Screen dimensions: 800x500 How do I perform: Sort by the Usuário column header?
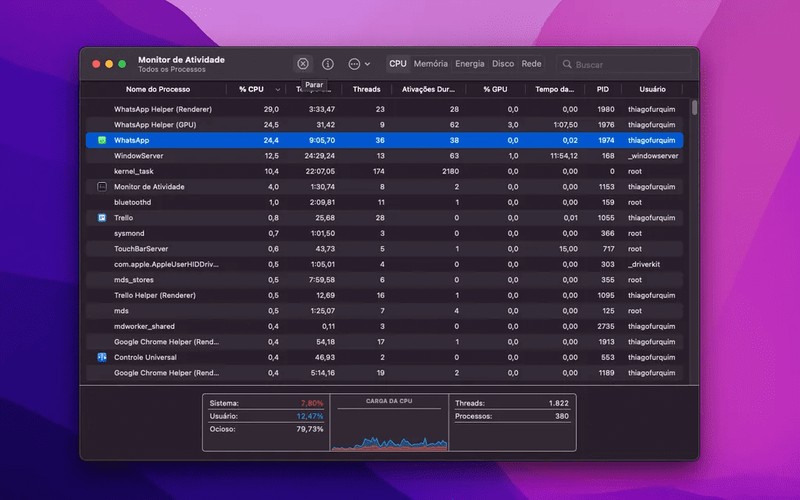click(x=653, y=89)
